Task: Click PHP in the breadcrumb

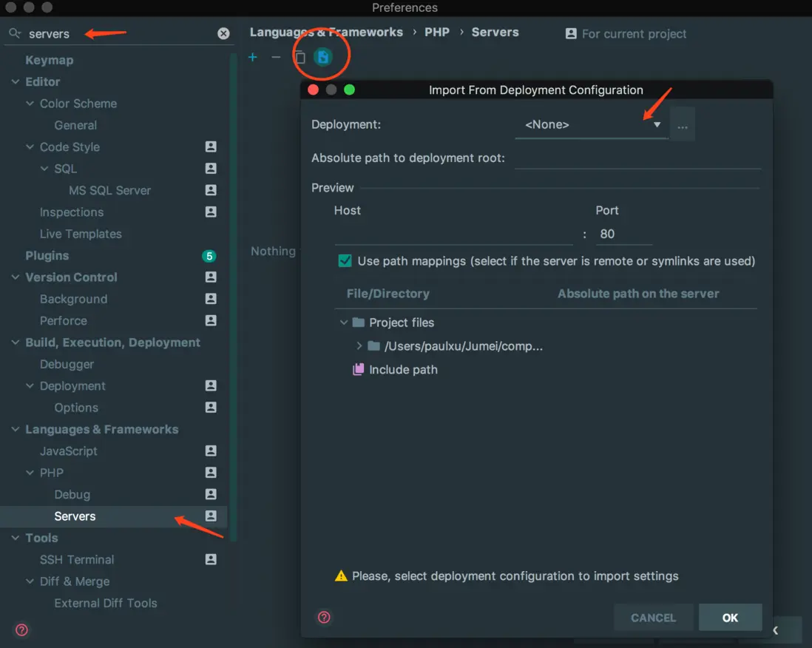Action: [x=437, y=32]
